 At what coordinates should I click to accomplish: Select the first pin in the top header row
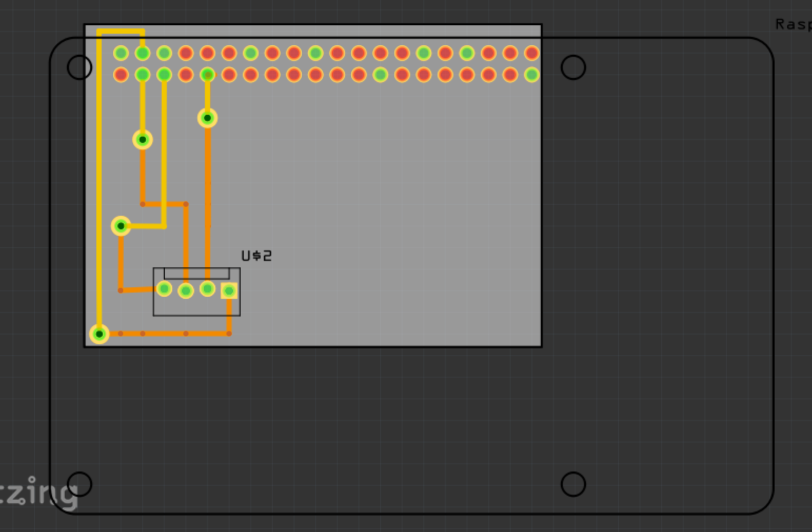tap(121, 53)
